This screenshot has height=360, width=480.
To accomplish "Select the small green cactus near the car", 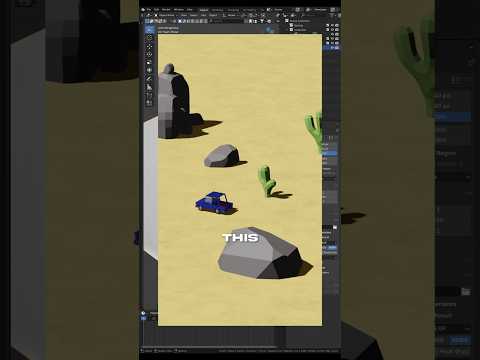I will (267, 181).
